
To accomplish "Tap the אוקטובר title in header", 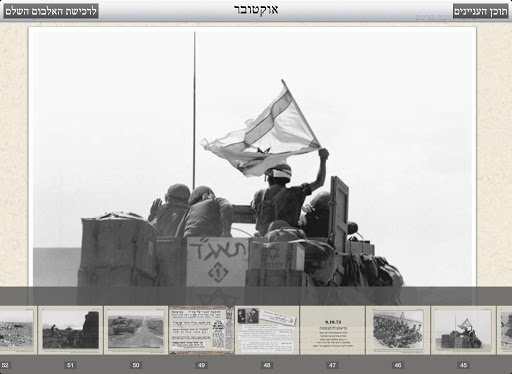I will tap(256, 10).
